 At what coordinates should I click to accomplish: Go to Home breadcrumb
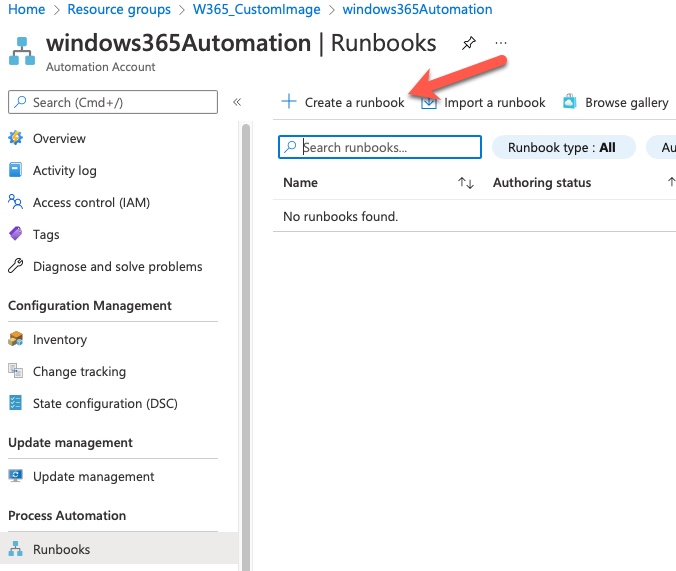(x=26, y=9)
